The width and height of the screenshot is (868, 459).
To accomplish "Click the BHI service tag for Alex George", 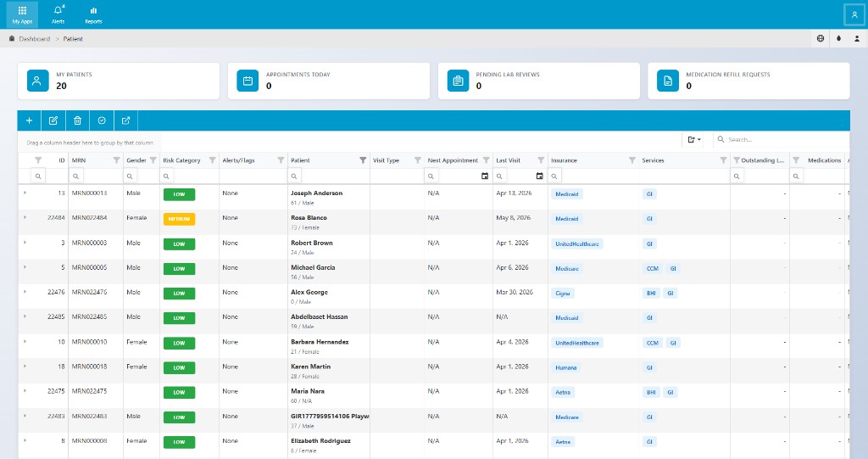I will [x=651, y=294].
